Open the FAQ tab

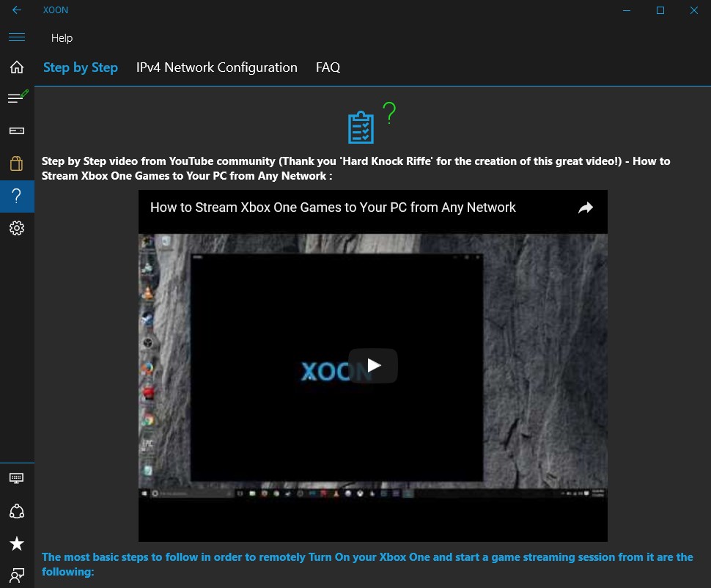click(328, 67)
